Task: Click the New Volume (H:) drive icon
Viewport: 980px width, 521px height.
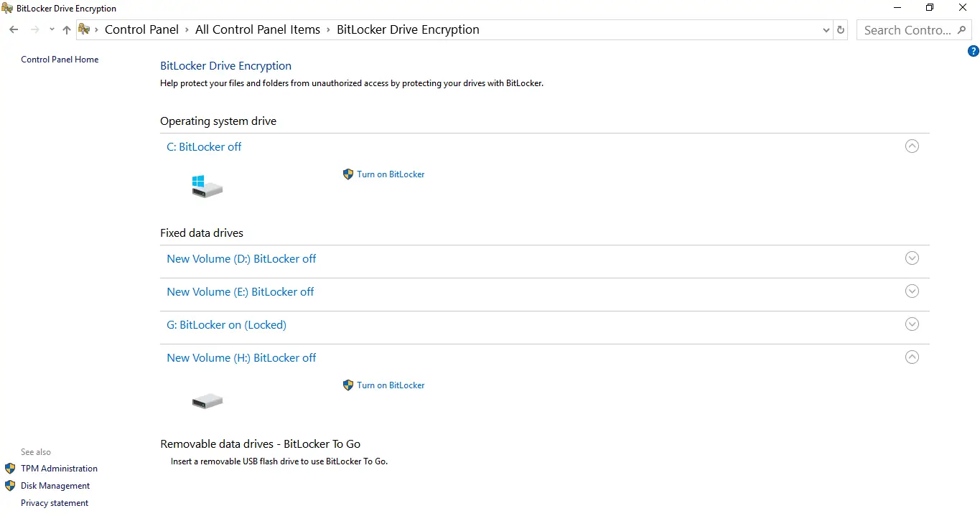Action: pyautogui.click(x=207, y=400)
